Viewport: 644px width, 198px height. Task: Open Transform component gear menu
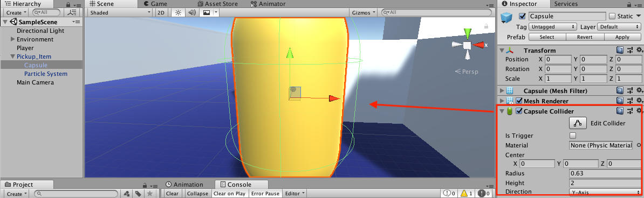[x=639, y=50]
